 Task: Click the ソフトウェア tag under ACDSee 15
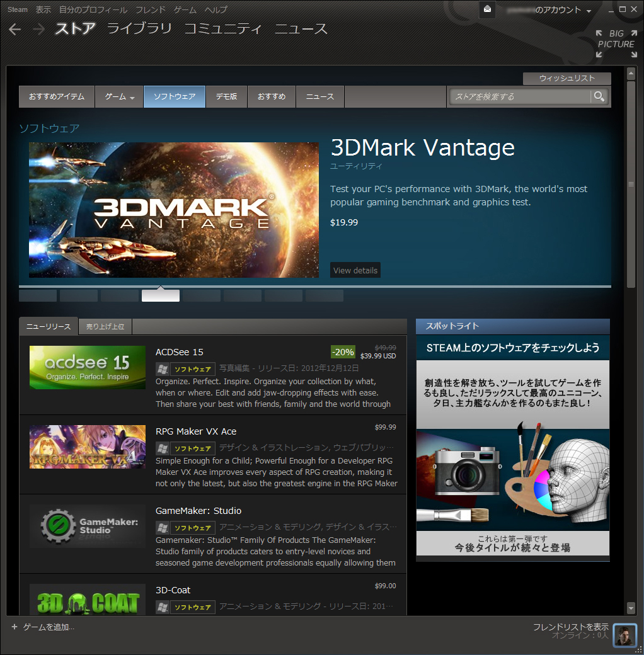[193, 369]
